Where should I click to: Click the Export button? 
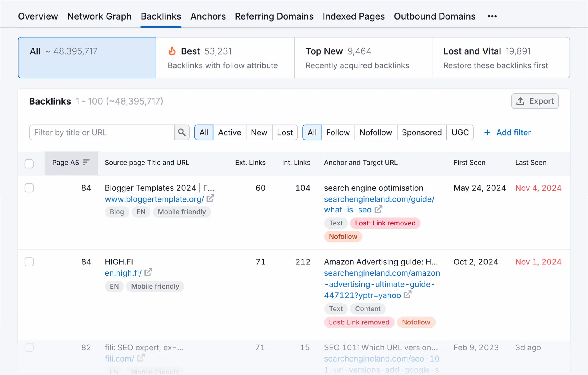click(x=535, y=101)
